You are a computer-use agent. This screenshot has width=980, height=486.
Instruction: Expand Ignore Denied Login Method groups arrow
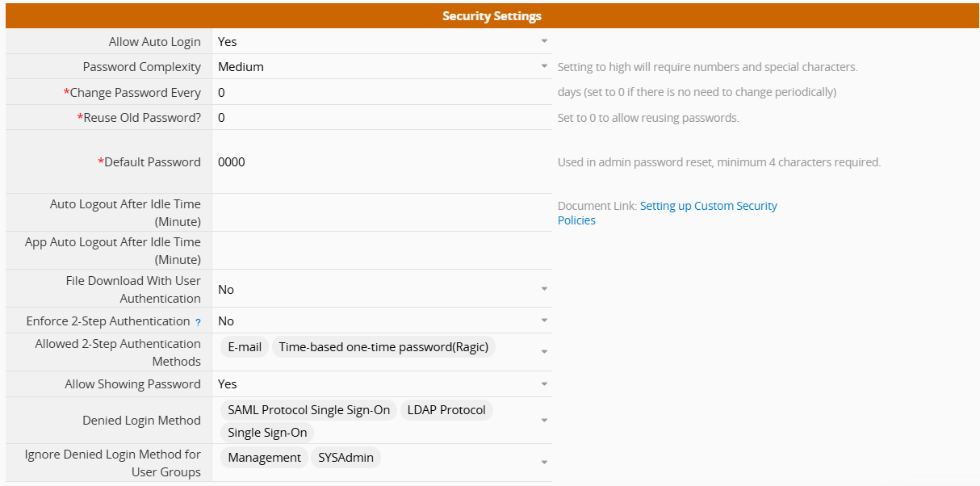point(544,463)
